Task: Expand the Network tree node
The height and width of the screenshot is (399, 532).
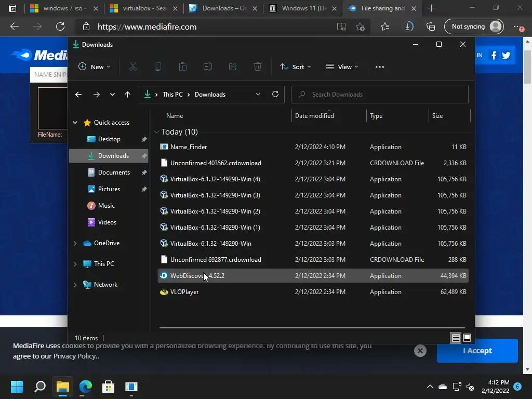Action: 75,285
